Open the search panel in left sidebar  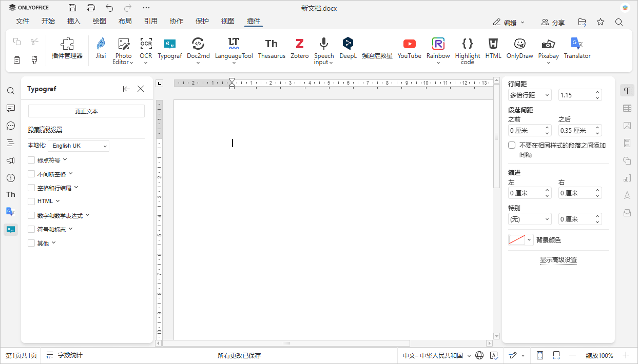pos(11,91)
